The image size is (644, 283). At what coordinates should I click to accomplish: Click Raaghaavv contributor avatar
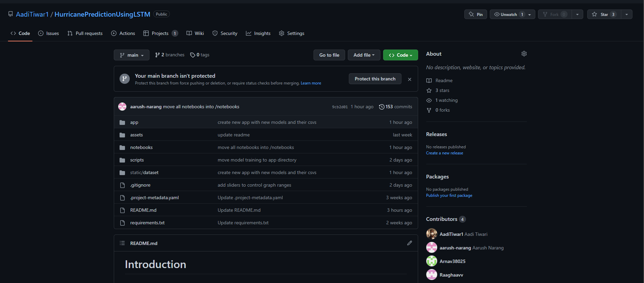click(432, 275)
